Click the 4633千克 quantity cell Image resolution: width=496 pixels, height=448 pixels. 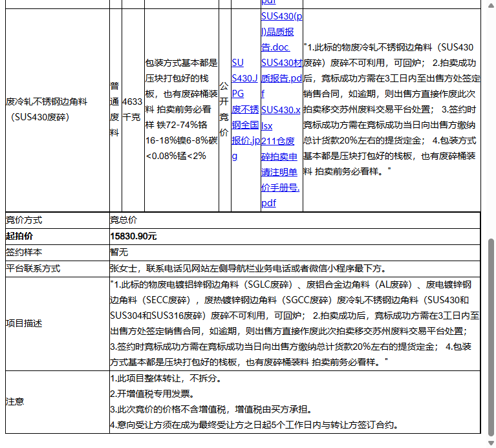tap(133, 110)
